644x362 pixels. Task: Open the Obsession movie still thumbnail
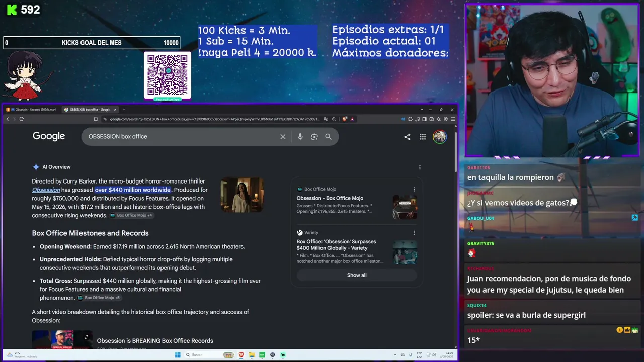(242, 195)
